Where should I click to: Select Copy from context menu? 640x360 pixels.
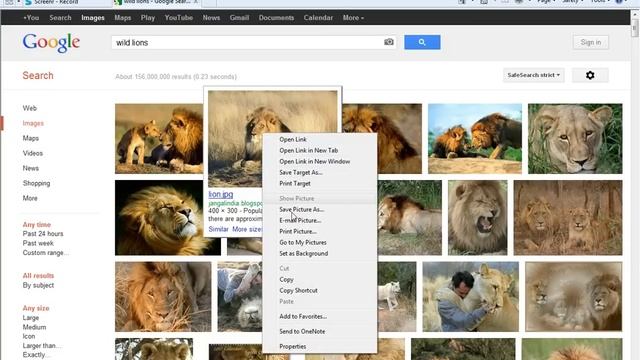click(x=286, y=280)
